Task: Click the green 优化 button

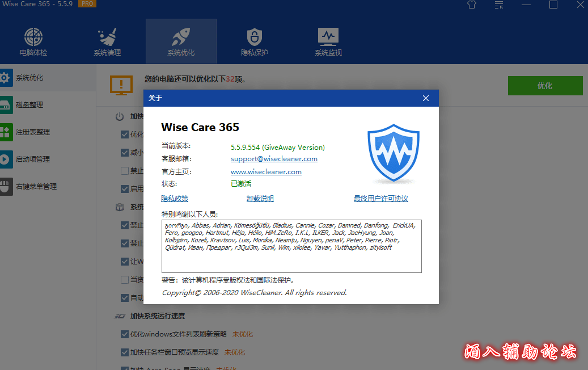Action: click(x=544, y=86)
